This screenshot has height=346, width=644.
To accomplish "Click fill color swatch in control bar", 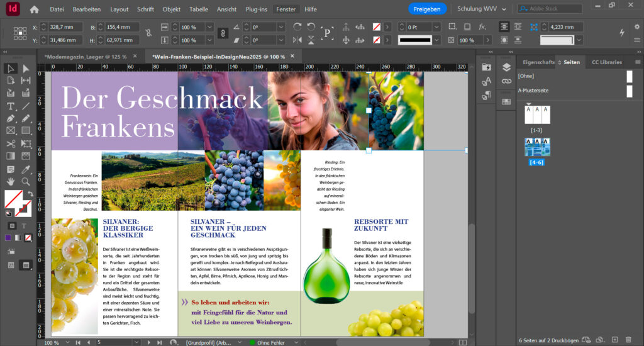I will (376, 27).
